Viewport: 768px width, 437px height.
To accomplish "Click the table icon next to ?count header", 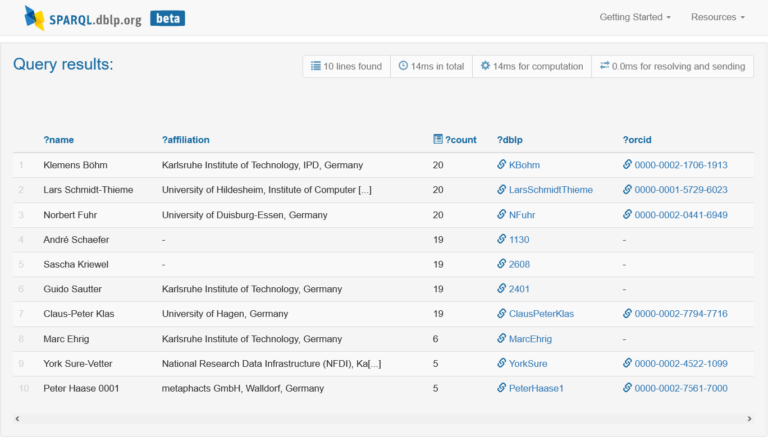I will tap(438, 139).
